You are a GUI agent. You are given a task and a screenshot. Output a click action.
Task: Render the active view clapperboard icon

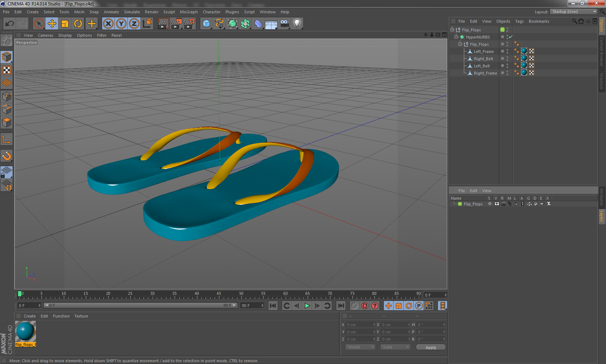tap(163, 24)
